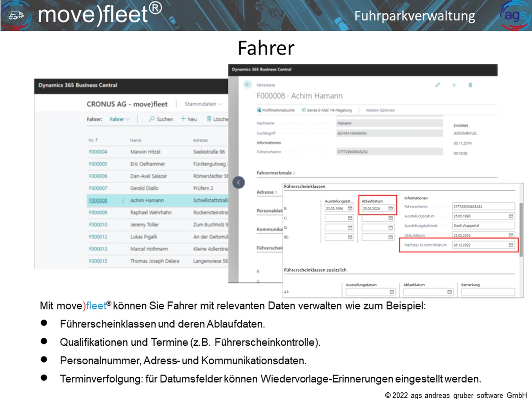Select Dan-Axel Salazar name cell
The image size is (532, 399).
click(x=150, y=176)
